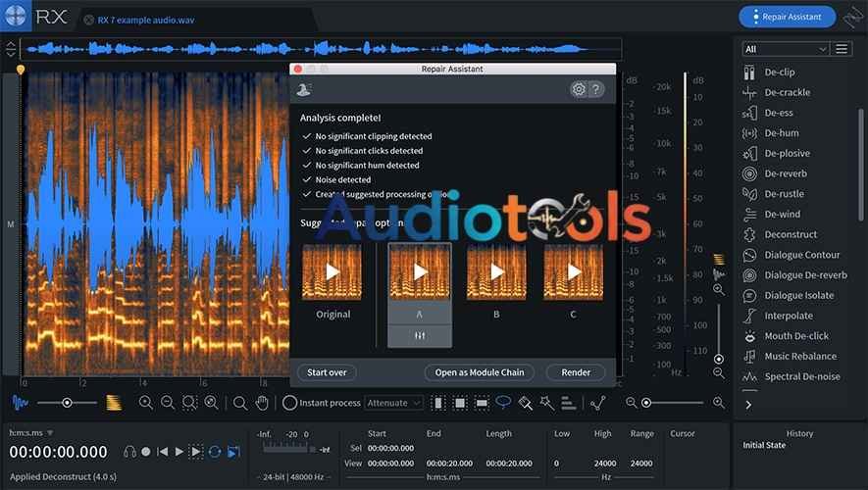Toggle loop playback
Viewport: 868px width, 490px height.
pyautogui.click(x=215, y=452)
